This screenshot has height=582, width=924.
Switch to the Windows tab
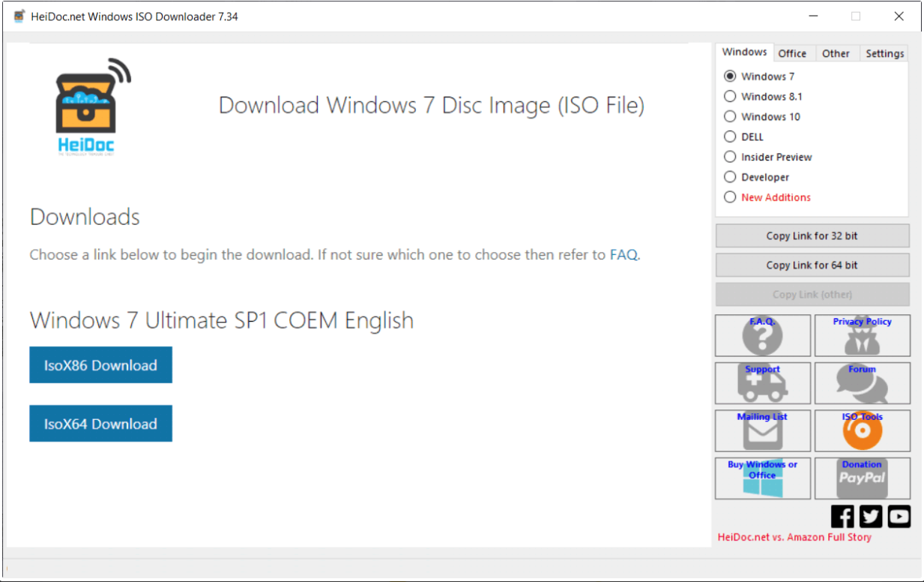pyautogui.click(x=744, y=52)
